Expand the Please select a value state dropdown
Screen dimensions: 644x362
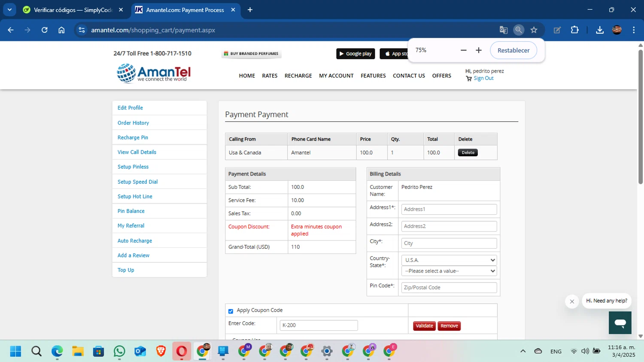click(x=449, y=271)
